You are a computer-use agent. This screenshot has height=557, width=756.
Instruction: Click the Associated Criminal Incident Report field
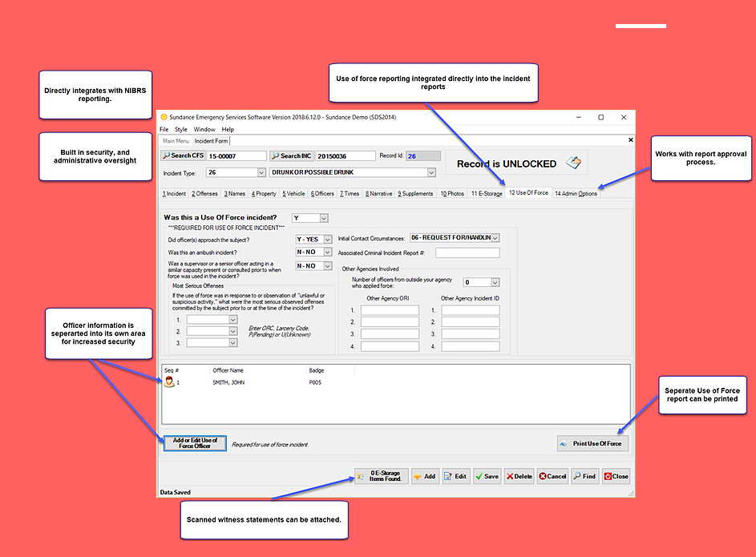(x=467, y=252)
